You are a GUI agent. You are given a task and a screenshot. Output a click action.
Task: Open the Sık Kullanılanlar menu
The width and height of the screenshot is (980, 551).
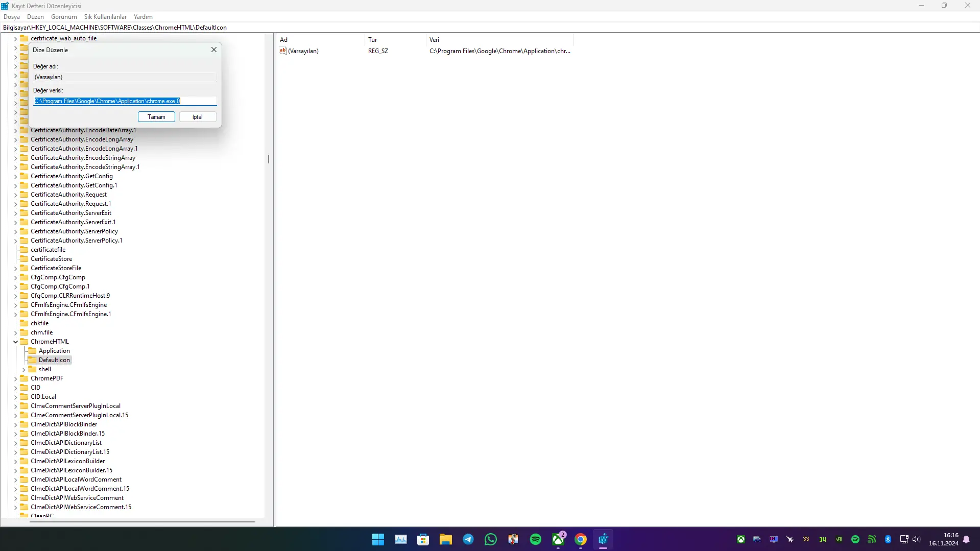[x=105, y=17]
